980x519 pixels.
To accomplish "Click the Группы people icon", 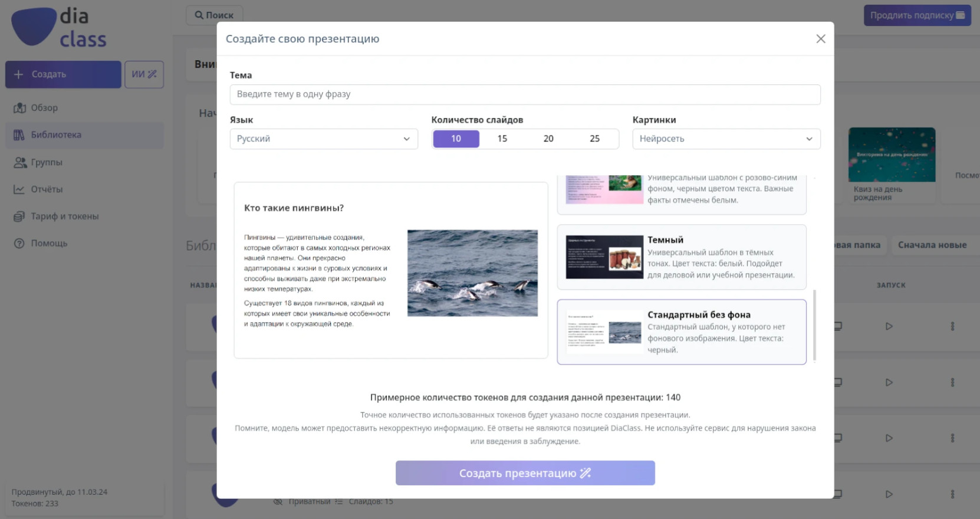I will pos(20,162).
